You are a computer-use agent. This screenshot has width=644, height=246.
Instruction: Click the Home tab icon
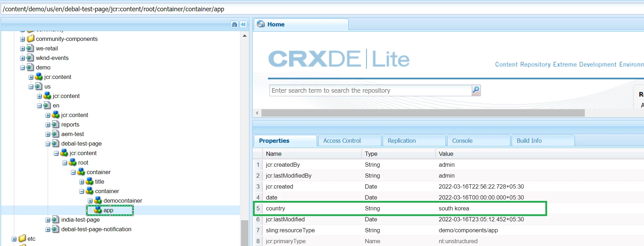(x=261, y=24)
